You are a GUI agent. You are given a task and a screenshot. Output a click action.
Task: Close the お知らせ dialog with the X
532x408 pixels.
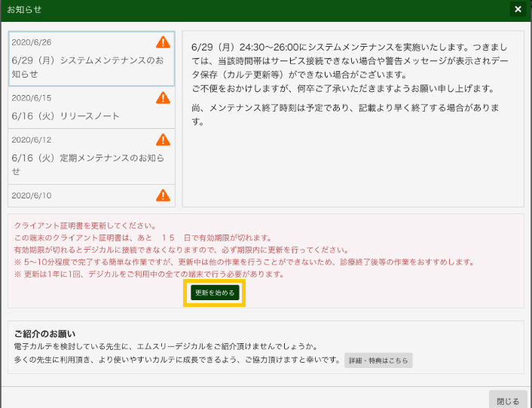point(518,9)
